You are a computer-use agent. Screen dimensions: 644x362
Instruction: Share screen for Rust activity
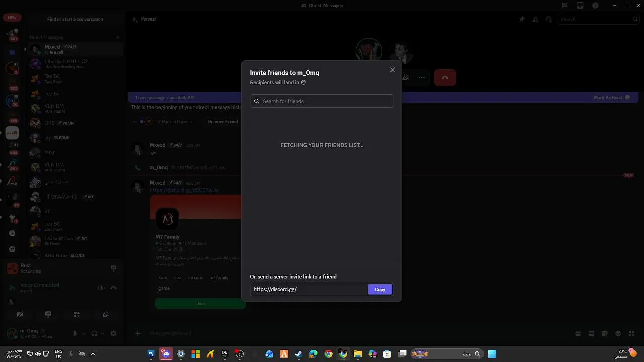coord(113,268)
